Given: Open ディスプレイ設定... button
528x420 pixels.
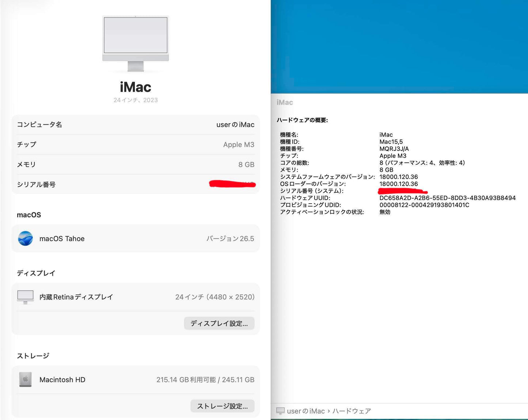Looking at the screenshot, I should pos(219,323).
